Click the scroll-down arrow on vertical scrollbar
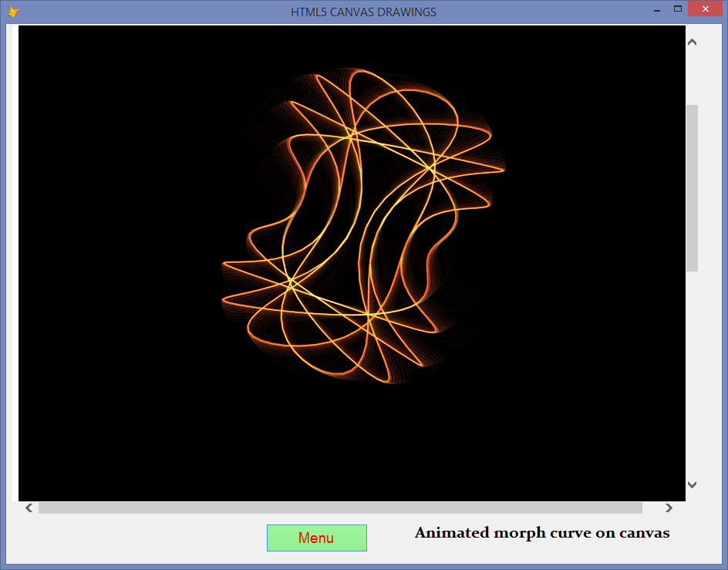728x570 pixels. pos(692,484)
